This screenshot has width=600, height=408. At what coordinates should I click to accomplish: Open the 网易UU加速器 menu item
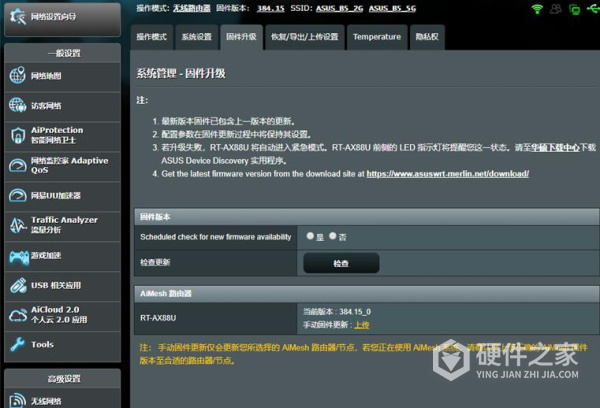[62, 195]
